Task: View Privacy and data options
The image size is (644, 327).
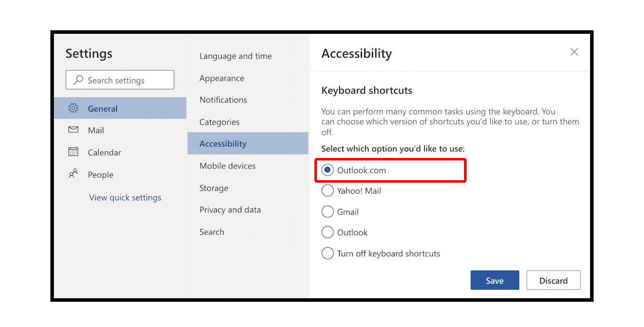Action: coord(230,209)
